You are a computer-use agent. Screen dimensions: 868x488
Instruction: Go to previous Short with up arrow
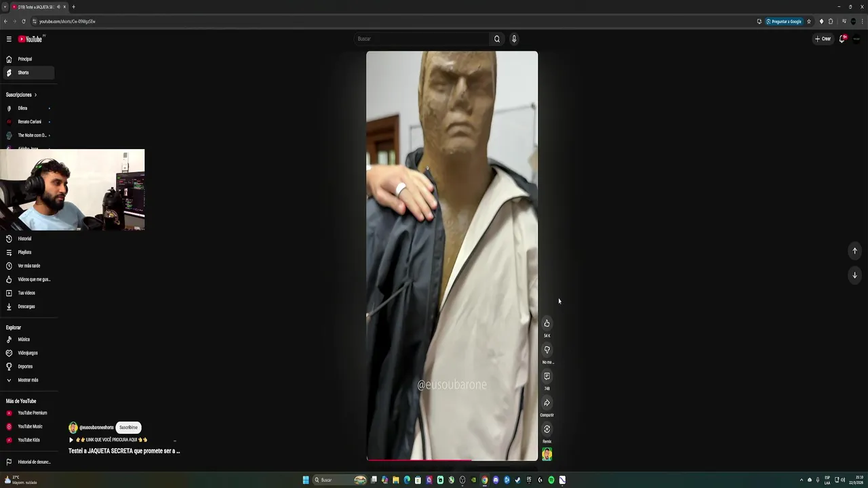[854, 251]
